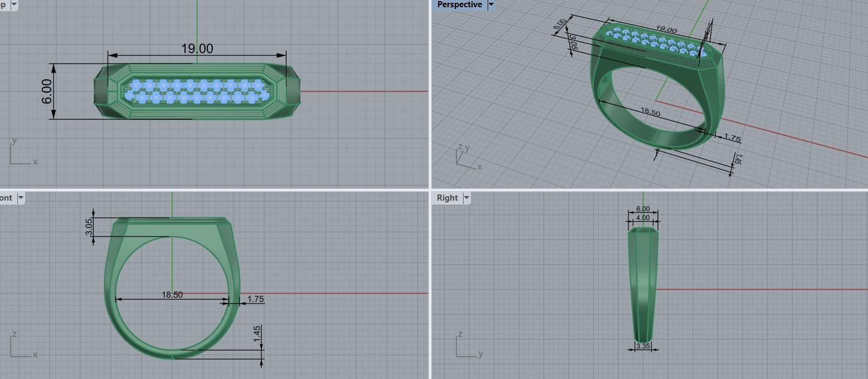Pick the ring band in the Front viewport
The image size is (868, 379).
point(171,288)
